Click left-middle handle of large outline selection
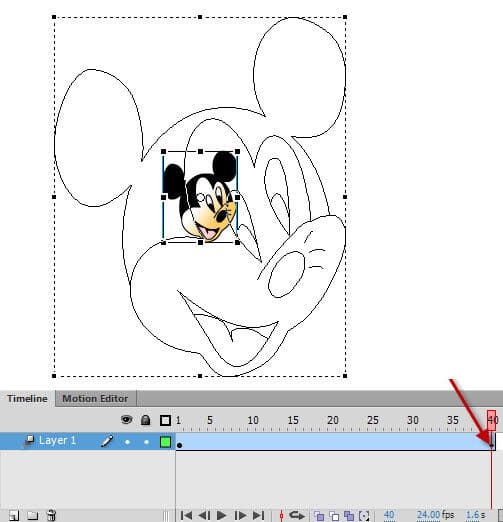The image size is (503, 522). [x=54, y=197]
